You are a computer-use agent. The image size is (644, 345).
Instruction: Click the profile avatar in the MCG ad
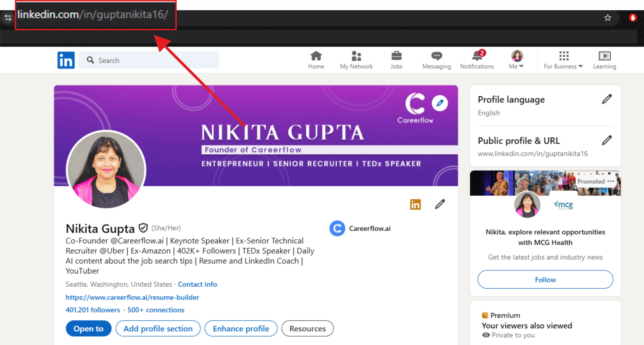click(x=527, y=205)
